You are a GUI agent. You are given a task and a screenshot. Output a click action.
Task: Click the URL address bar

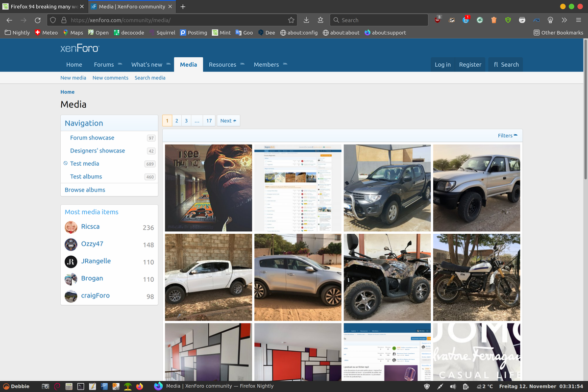pyautogui.click(x=171, y=20)
